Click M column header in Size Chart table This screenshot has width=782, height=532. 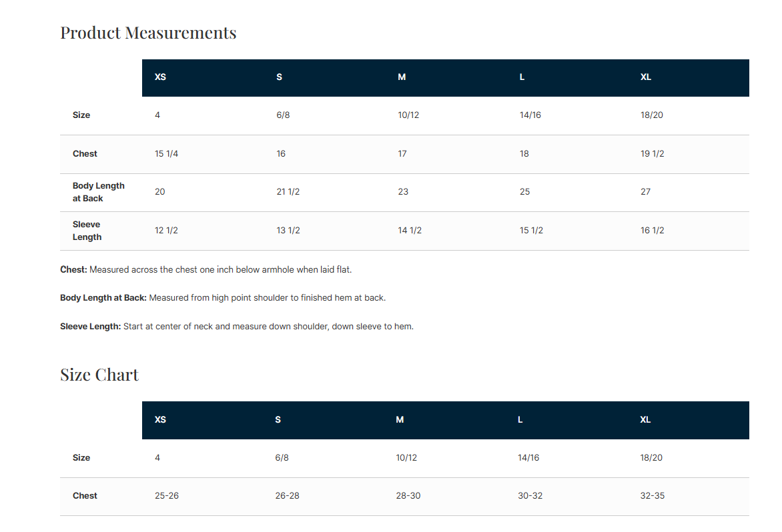pos(400,420)
